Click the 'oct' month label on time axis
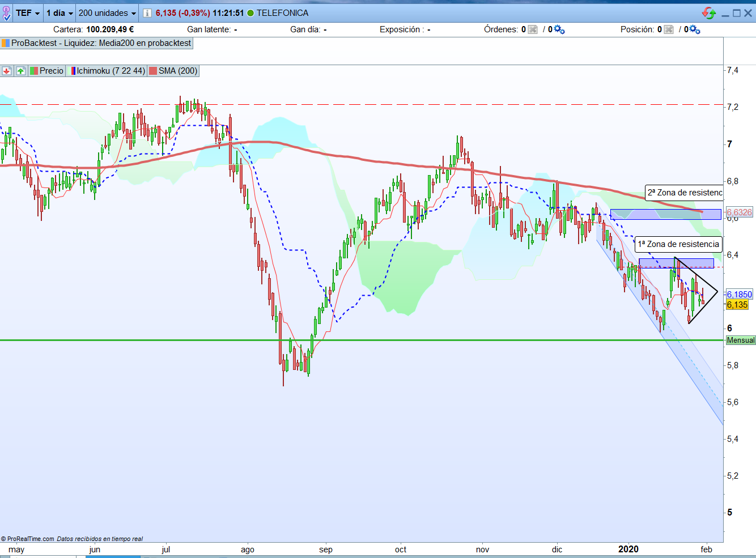The image size is (756, 558). click(401, 550)
